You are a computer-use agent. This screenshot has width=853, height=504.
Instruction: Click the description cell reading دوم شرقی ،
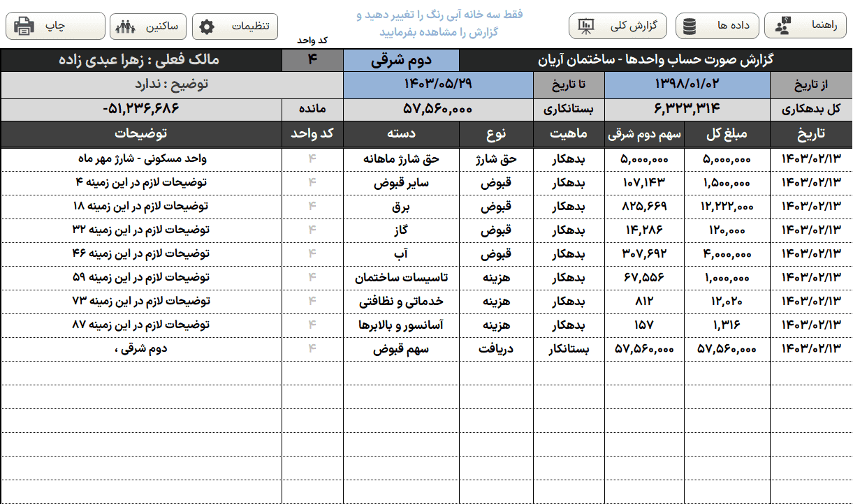point(141,349)
